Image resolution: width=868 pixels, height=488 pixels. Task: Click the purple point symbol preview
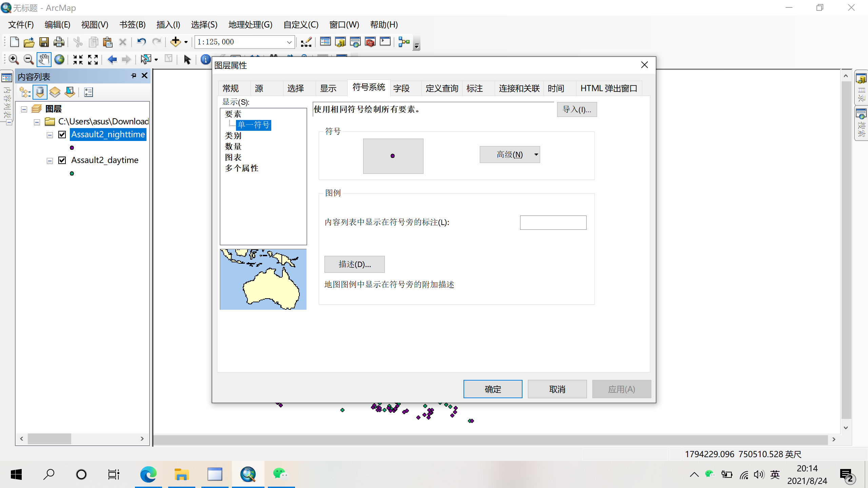coord(393,156)
